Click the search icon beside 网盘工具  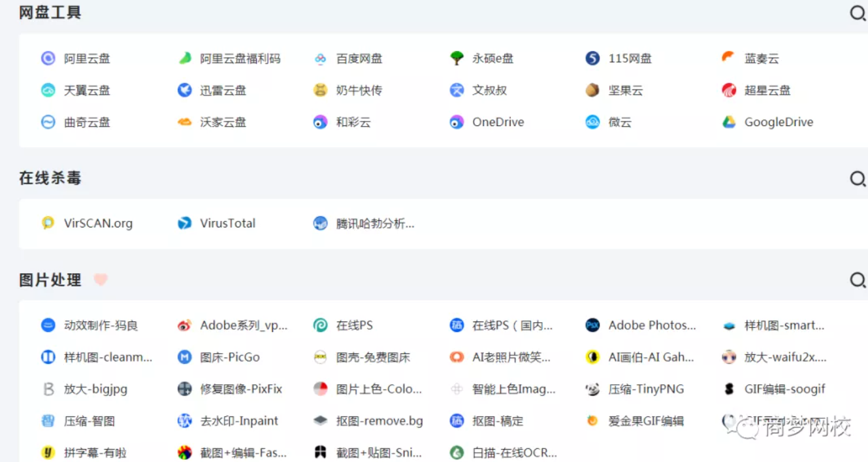coord(858,13)
